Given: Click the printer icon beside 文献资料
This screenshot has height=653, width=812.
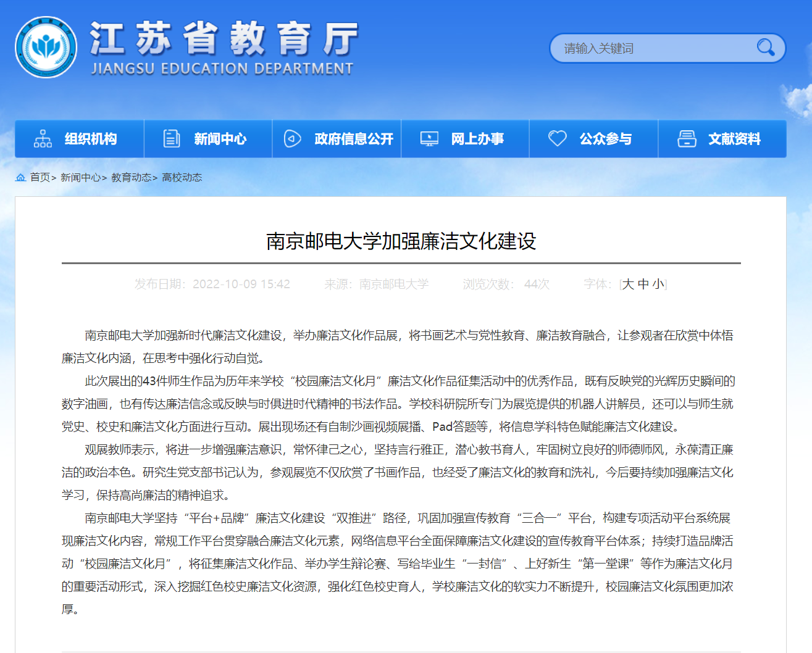Looking at the screenshot, I should point(687,139).
